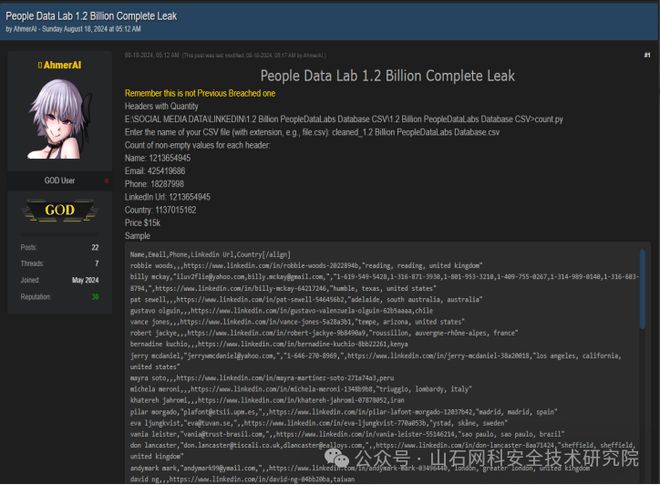Click the michela meroni sample row
Screen dimensions: 660x485
(x=301, y=389)
